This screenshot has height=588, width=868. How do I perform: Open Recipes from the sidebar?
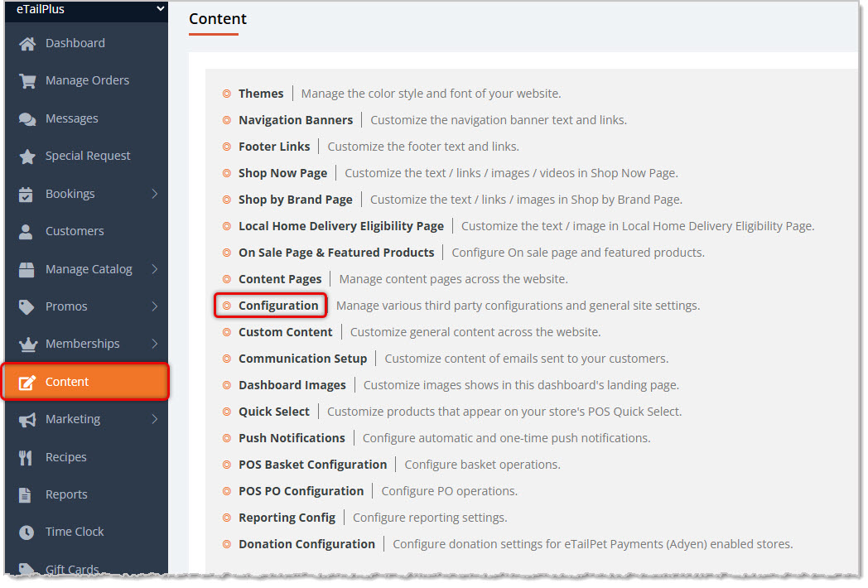click(x=86, y=457)
